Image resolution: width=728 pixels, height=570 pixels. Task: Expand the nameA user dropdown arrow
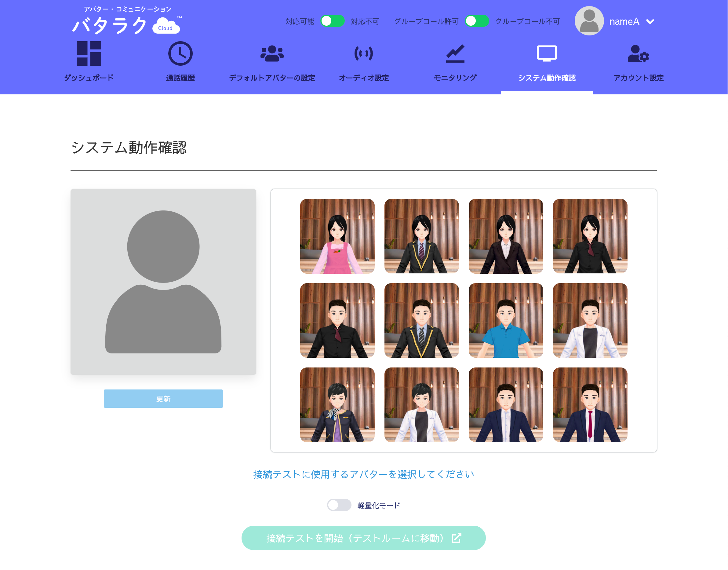pos(650,22)
